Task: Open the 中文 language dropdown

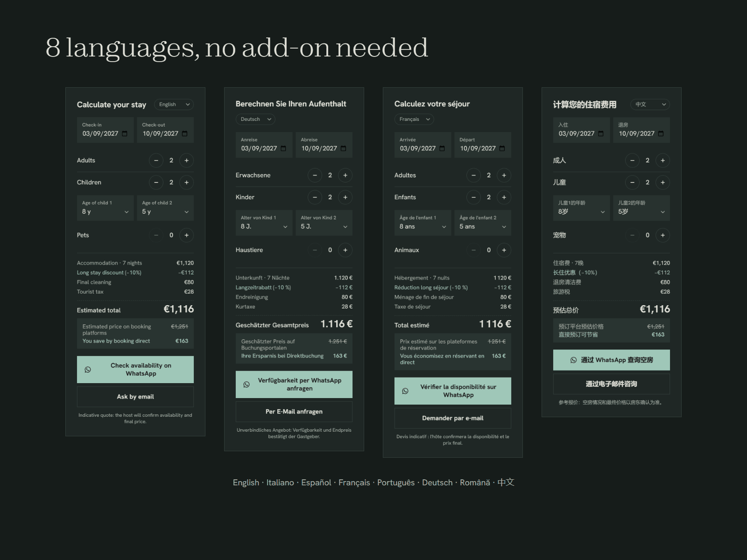Action: 650,105
